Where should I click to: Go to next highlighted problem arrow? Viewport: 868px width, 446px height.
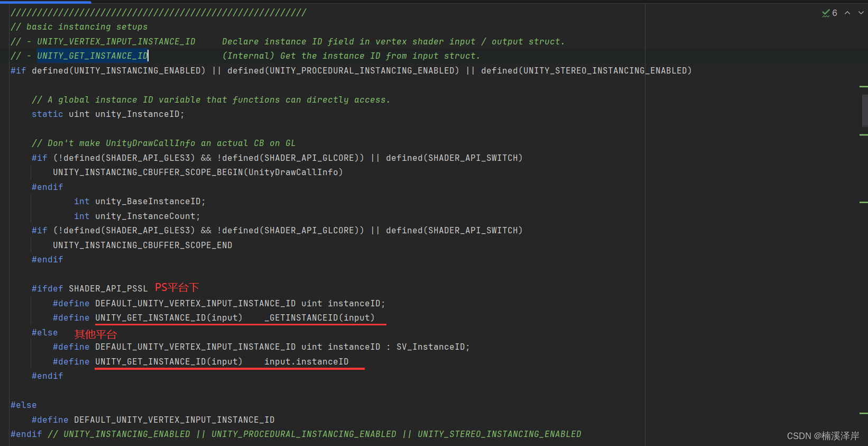pyautogui.click(x=861, y=13)
